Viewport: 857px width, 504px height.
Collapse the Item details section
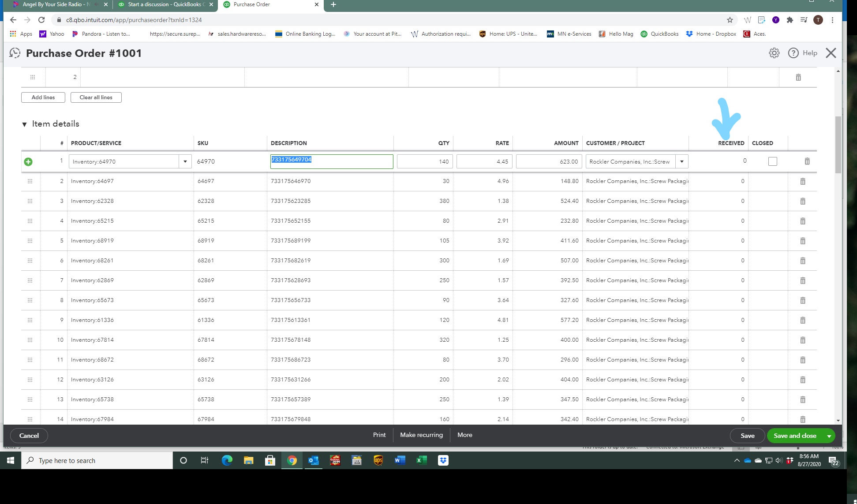(25, 124)
